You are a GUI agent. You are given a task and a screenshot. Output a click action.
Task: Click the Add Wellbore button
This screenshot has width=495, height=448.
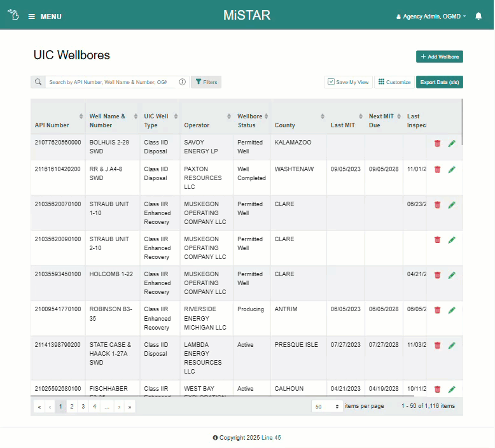pos(440,57)
